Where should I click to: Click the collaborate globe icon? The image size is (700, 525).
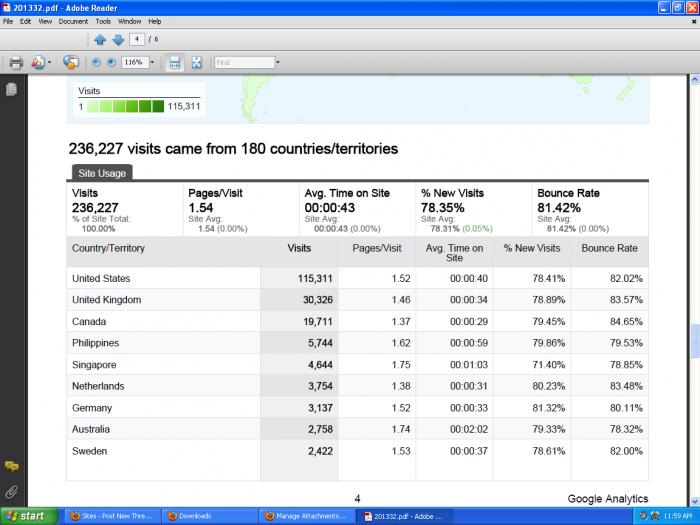(x=71, y=62)
